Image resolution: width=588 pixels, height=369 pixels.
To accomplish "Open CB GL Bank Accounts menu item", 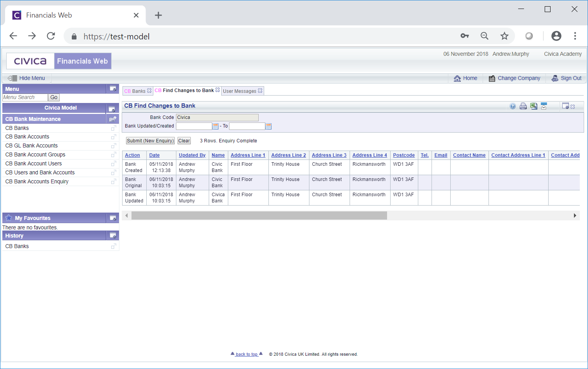I will click(x=32, y=145).
